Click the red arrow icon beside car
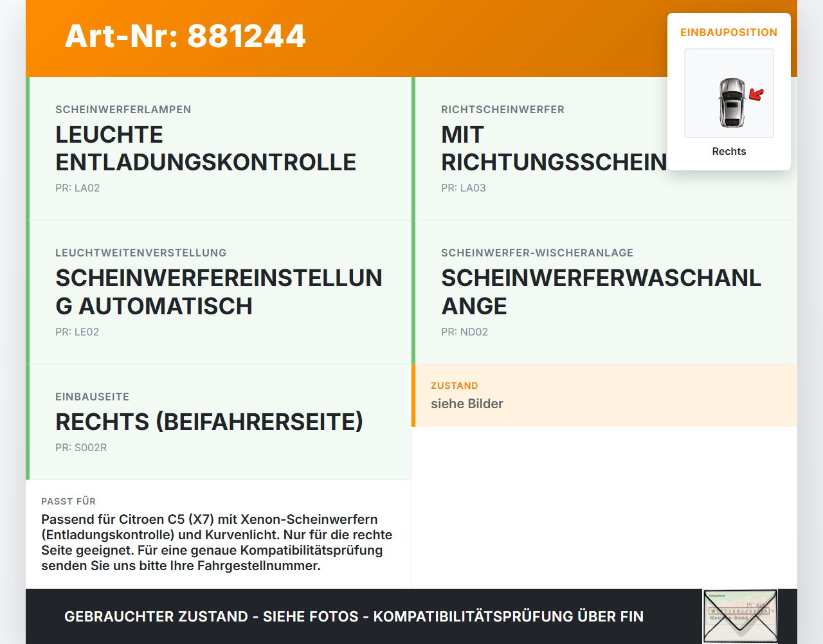The width and height of the screenshot is (823, 644). [757, 95]
